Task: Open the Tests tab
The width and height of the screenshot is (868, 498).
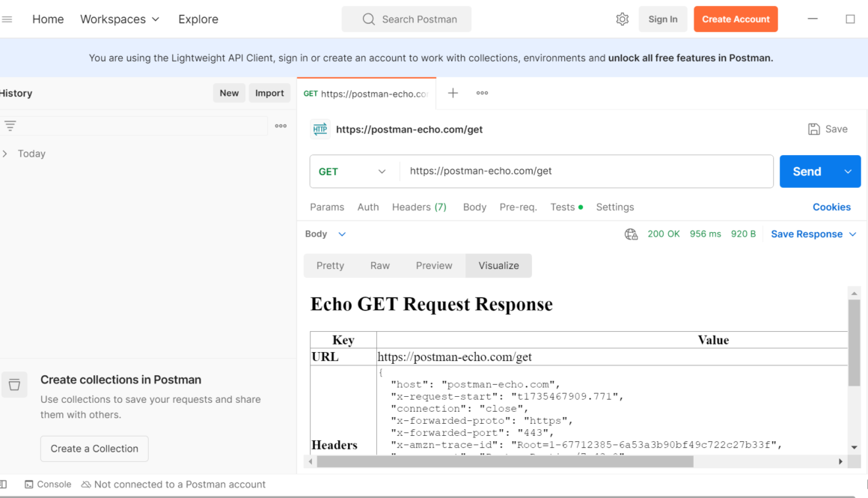Action: [x=566, y=207]
